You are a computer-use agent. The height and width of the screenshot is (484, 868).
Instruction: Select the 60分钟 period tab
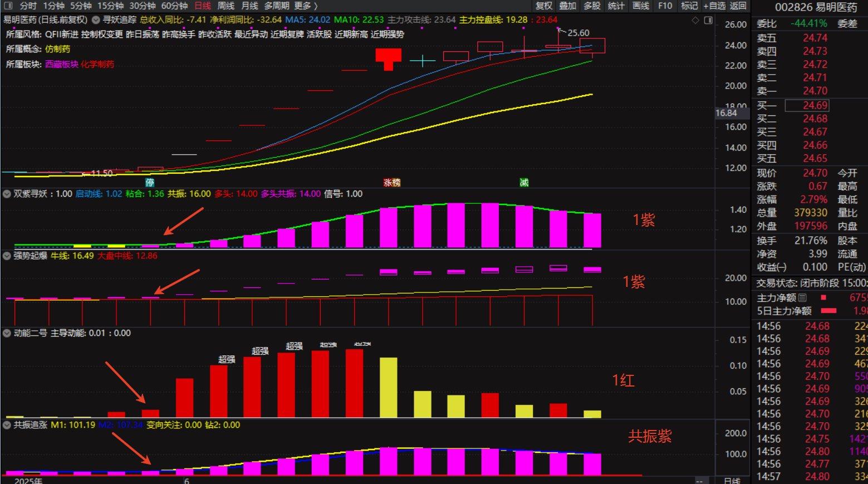pos(174,6)
